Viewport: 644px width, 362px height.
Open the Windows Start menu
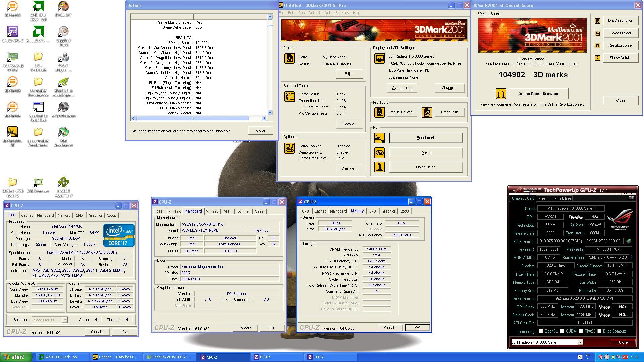16,357
